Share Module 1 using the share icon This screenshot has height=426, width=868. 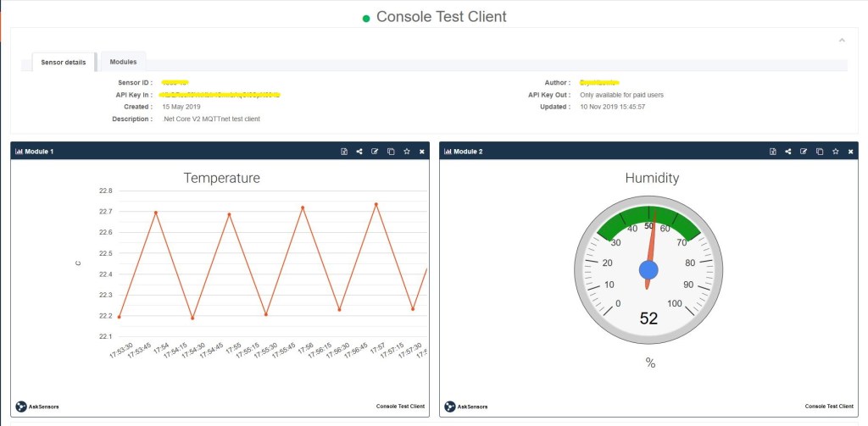click(359, 152)
